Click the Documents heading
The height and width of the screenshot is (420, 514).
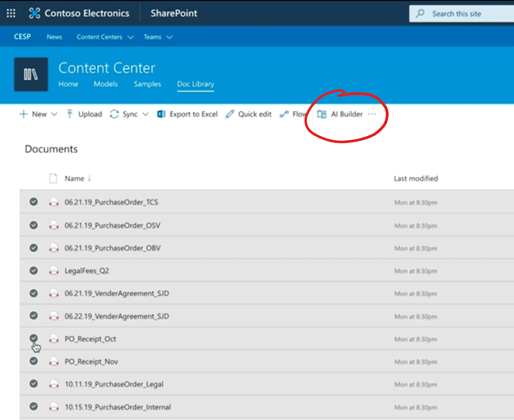point(51,149)
